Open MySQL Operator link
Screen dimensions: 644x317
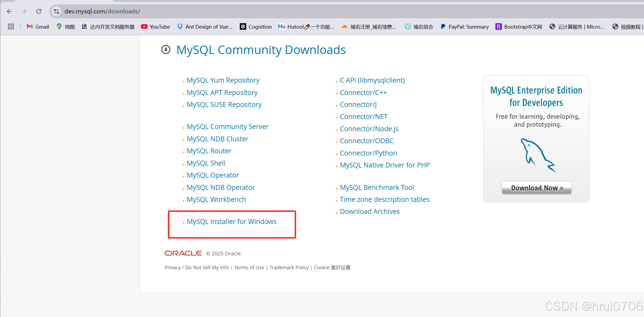[x=213, y=175]
